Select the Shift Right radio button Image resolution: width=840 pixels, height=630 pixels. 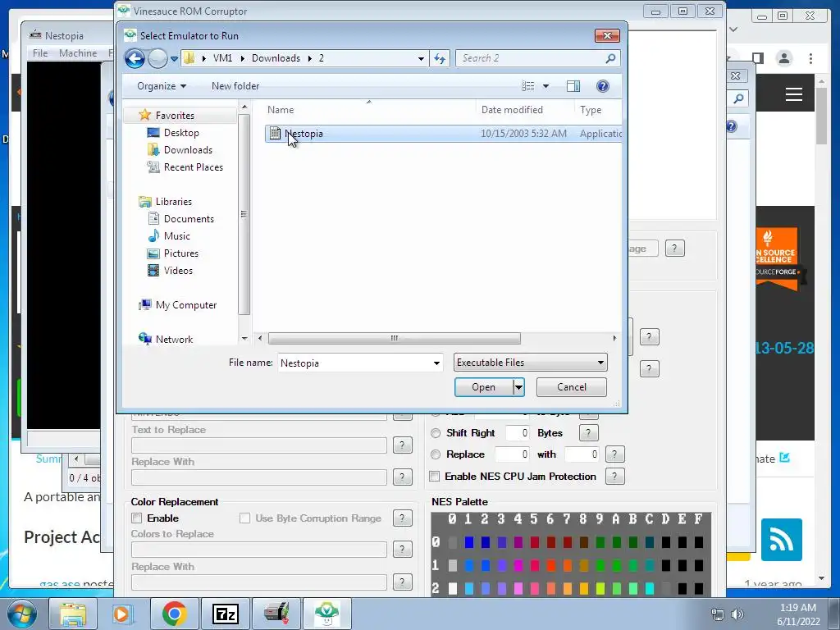[436, 433]
